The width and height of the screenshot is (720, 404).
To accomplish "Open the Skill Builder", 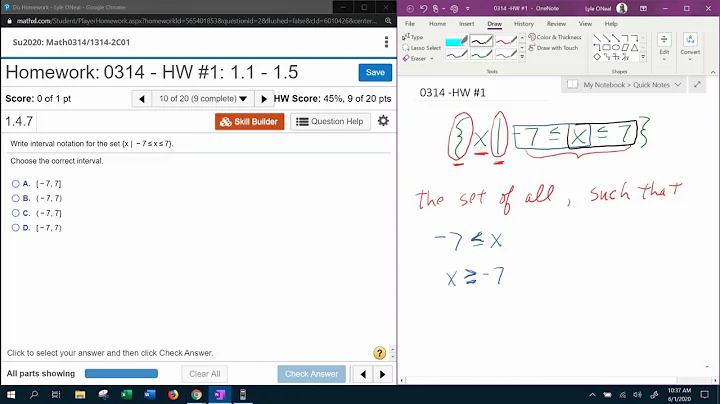I will tap(249, 122).
